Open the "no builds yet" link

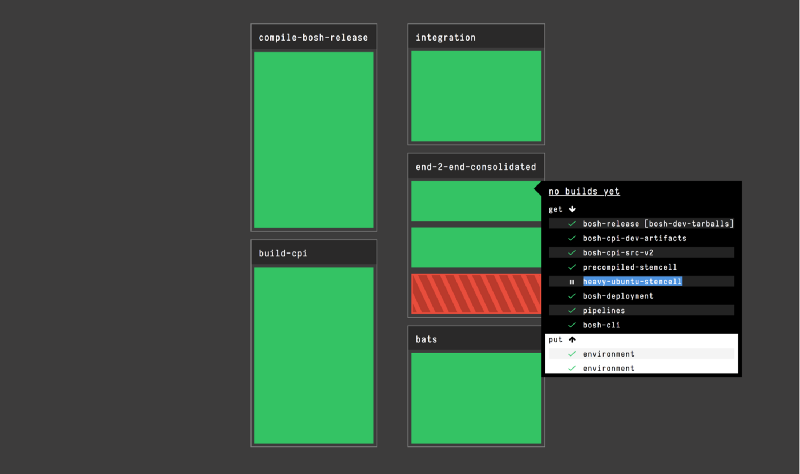point(584,191)
